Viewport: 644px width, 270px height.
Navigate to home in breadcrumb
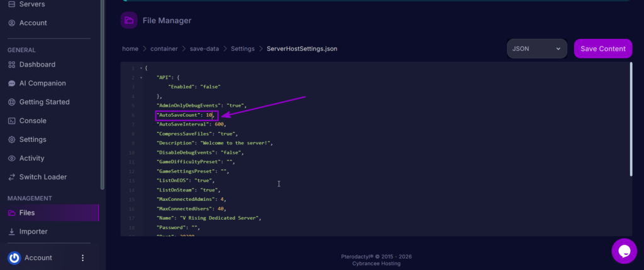pos(130,49)
